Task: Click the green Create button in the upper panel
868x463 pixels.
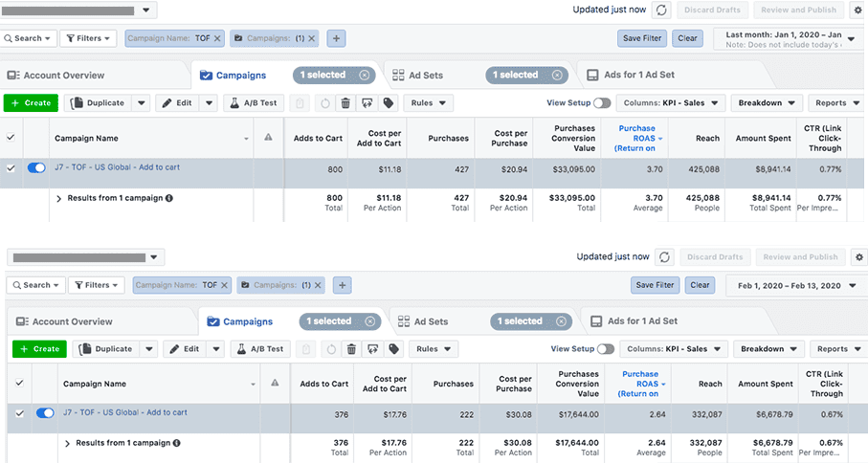Action: [x=31, y=103]
